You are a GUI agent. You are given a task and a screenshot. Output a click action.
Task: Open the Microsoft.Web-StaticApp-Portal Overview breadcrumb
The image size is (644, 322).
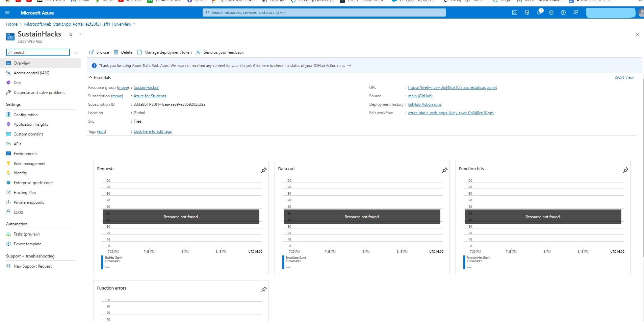point(78,24)
